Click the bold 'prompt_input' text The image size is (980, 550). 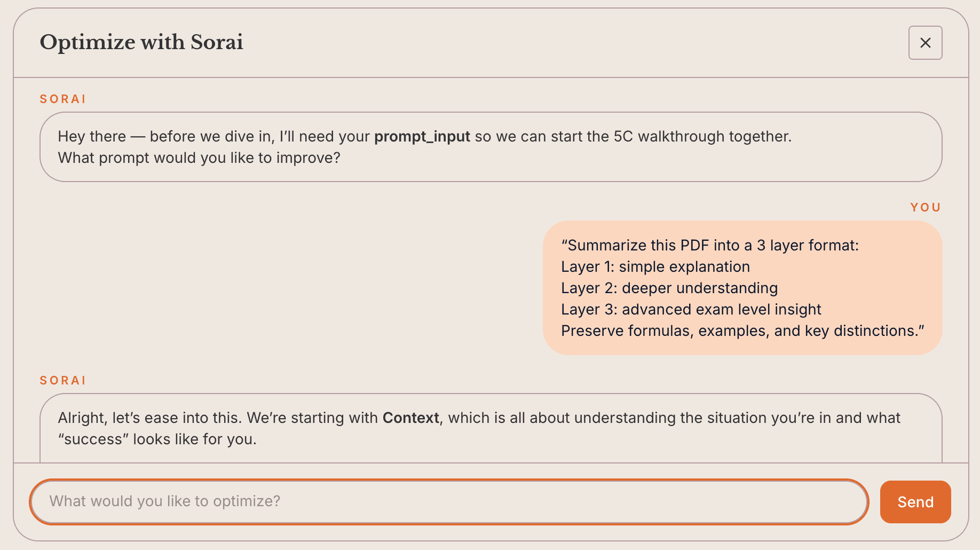tap(422, 137)
